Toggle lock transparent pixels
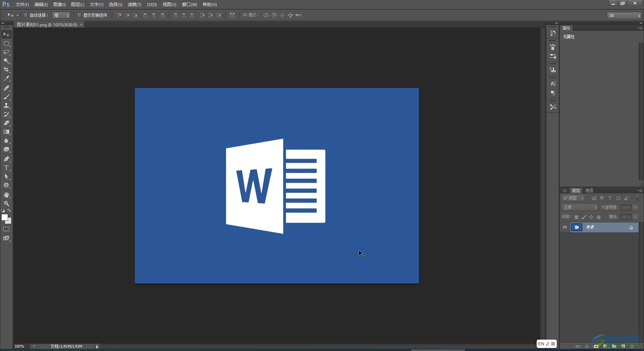The height and width of the screenshot is (351, 644). 576,217
